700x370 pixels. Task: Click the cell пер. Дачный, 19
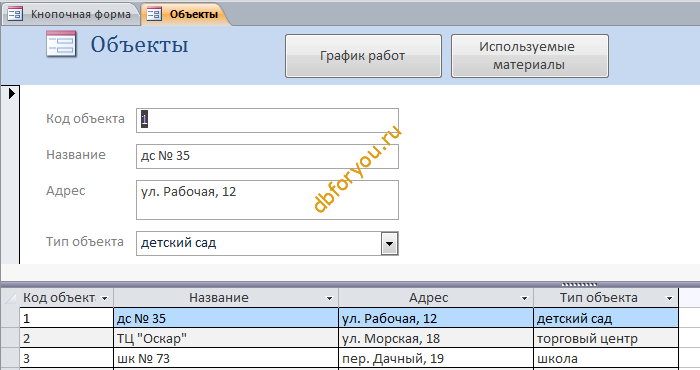(436, 358)
